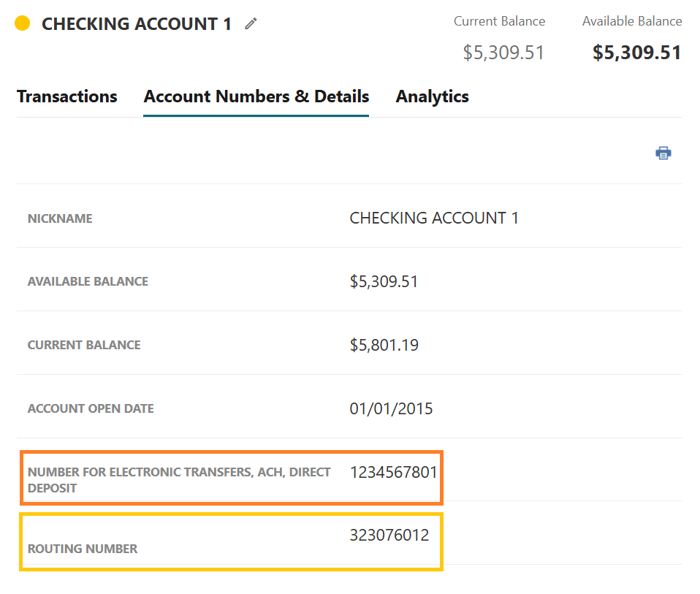Click the bold Available Balance amount in header
This screenshot has width=700, height=594.
coord(636,53)
